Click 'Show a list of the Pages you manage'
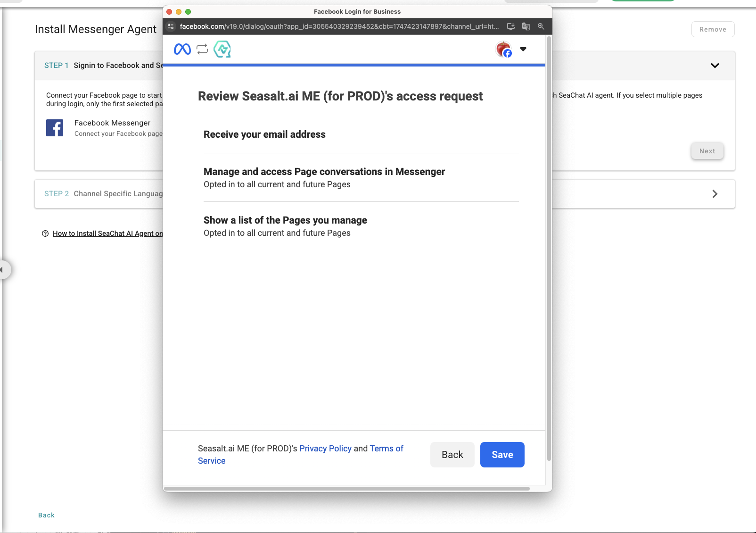The height and width of the screenshot is (533, 756). click(285, 220)
